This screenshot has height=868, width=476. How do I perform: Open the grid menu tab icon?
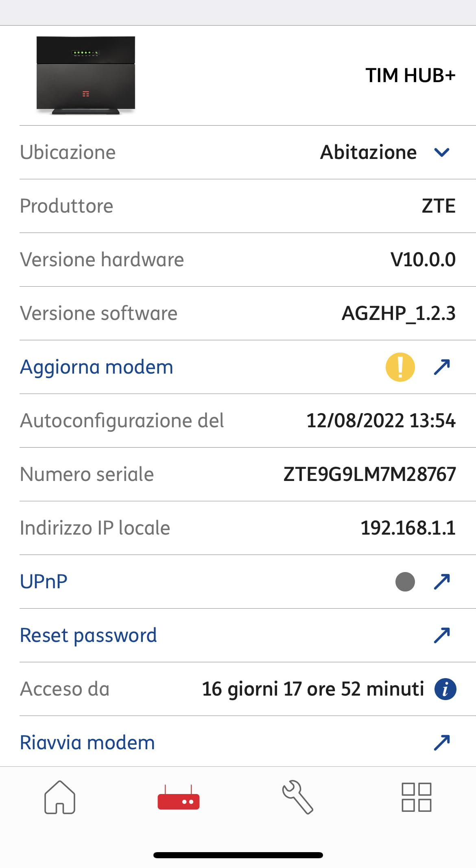coord(416,797)
